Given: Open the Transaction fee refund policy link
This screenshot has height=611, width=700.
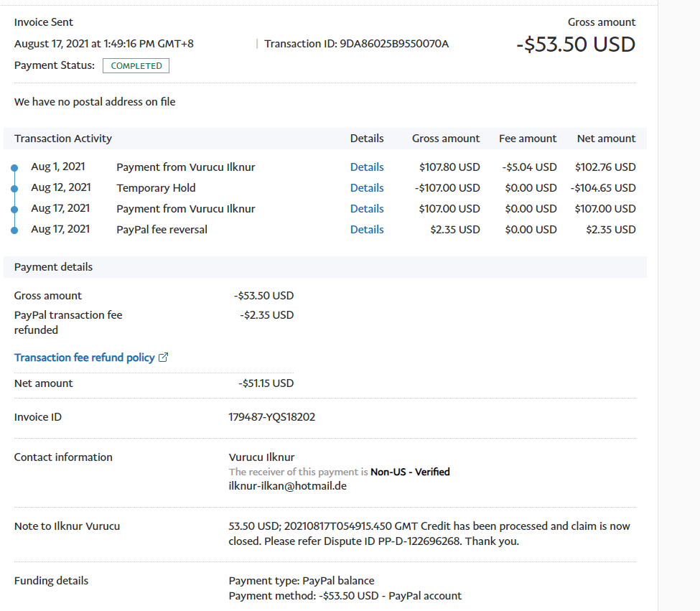Looking at the screenshot, I should coord(84,358).
